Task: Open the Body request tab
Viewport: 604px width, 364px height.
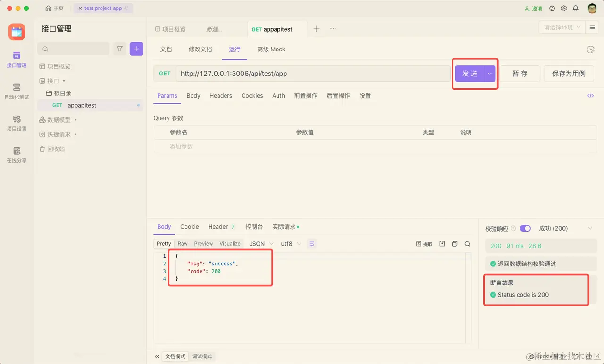Action: [193, 96]
